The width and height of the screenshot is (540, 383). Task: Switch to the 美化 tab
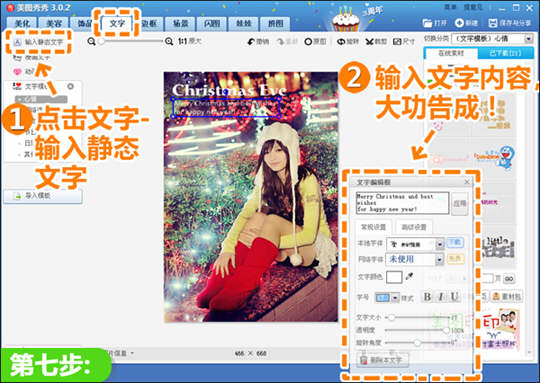22,23
